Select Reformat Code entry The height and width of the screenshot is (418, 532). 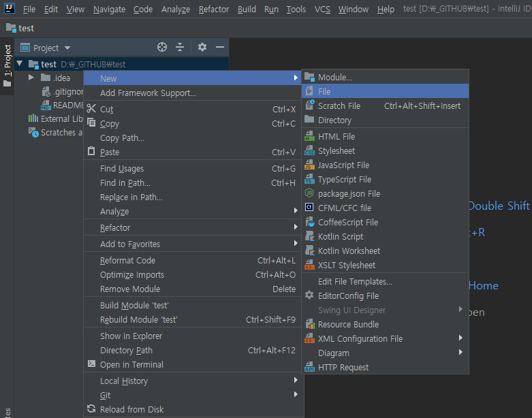tap(192, 260)
